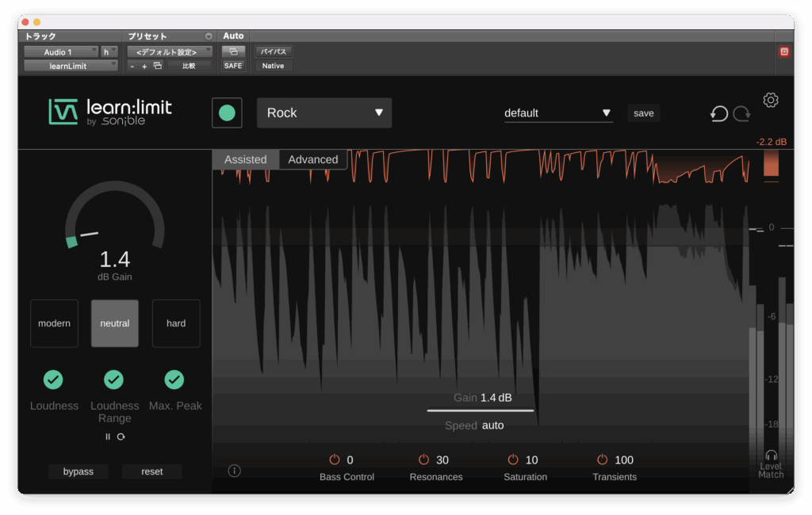Click the reset button

[151, 471]
